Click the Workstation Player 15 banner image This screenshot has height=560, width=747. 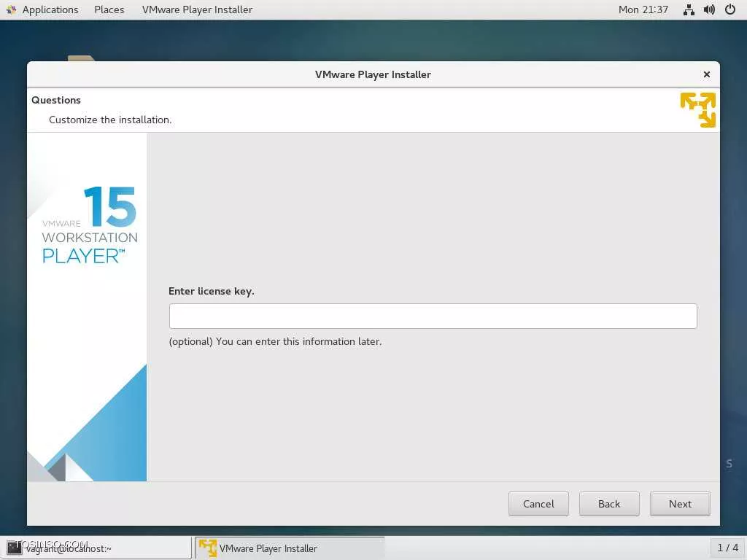coord(87,307)
